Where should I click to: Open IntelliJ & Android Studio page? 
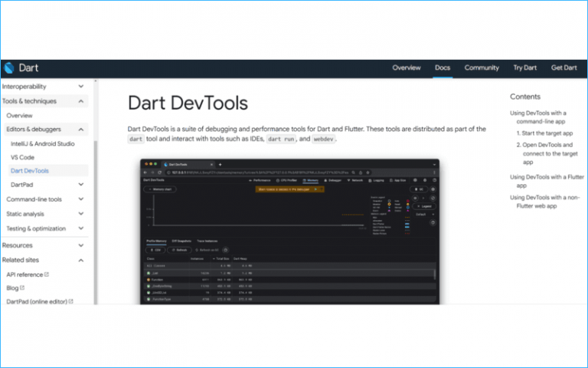pyautogui.click(x=42, y=144)
